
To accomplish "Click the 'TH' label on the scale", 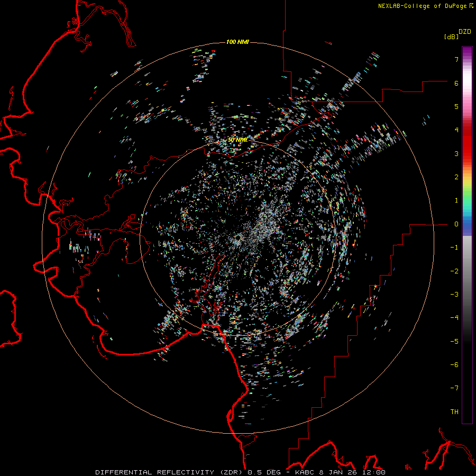I will click(454, 412).
